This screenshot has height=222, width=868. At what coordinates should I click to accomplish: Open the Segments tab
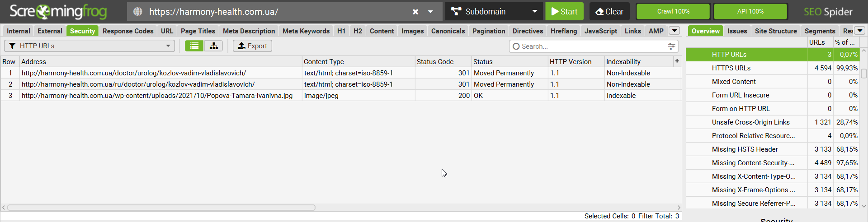pos(820,31)
